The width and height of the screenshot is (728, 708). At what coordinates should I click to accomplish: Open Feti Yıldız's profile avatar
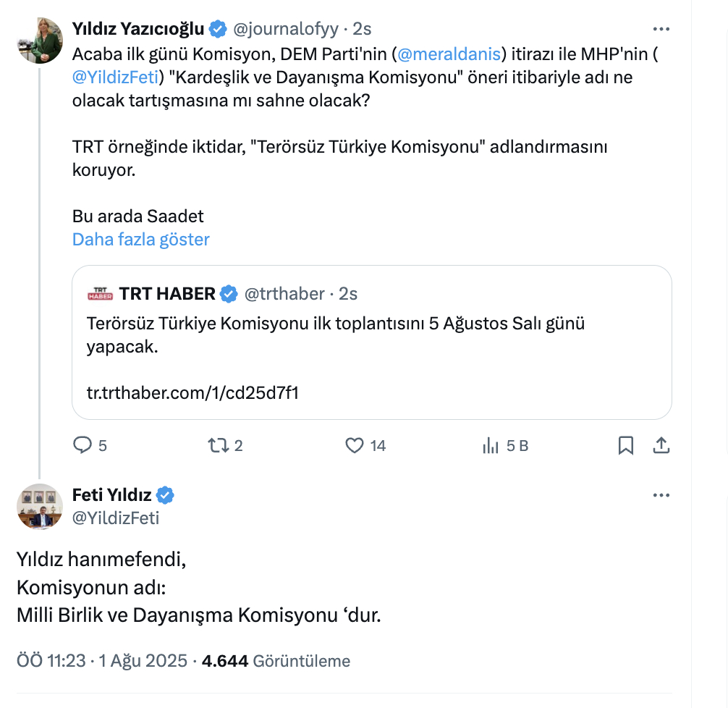point(40,506)
